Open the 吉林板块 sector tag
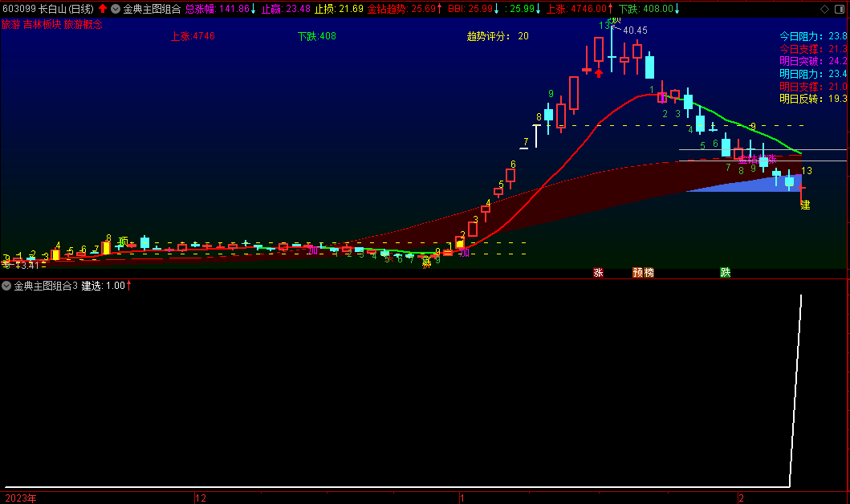Screen dimensions: 850x504 [43, 24]
